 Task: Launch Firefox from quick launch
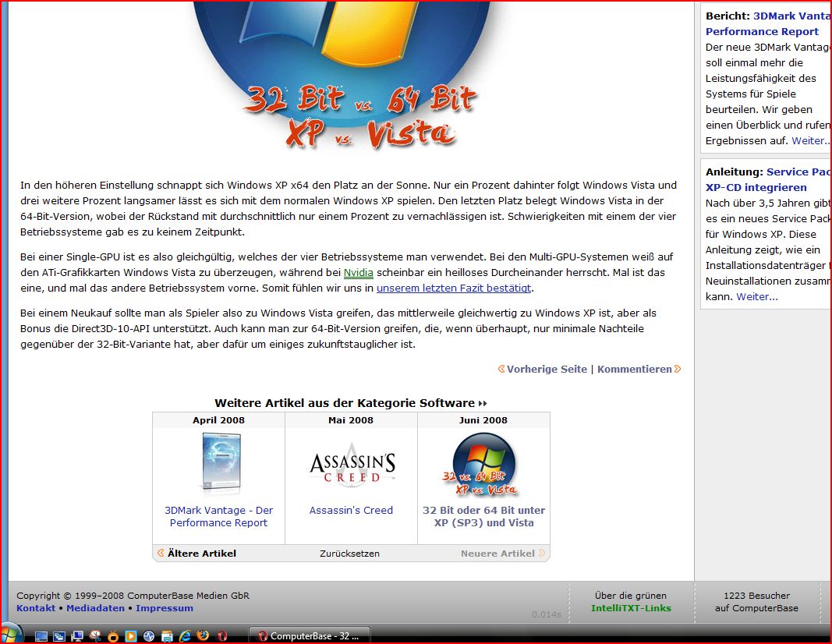(x=203, y=635)
